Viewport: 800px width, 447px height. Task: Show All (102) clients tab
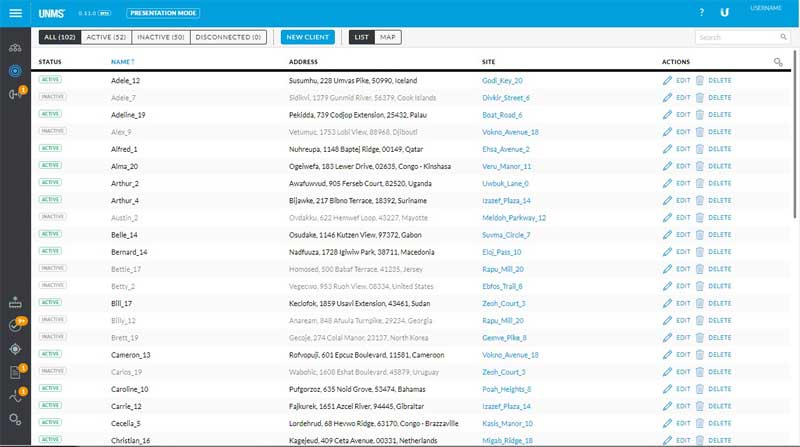(x=60, y=37)
